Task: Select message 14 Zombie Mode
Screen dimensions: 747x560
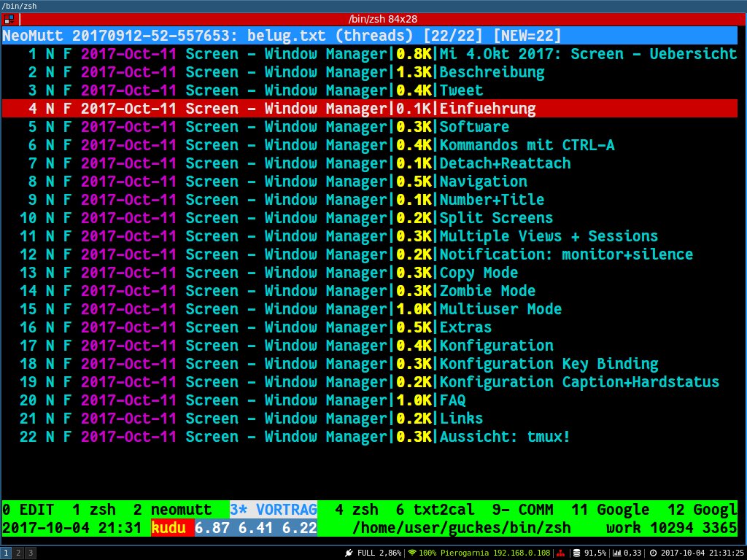Action: 369,291
